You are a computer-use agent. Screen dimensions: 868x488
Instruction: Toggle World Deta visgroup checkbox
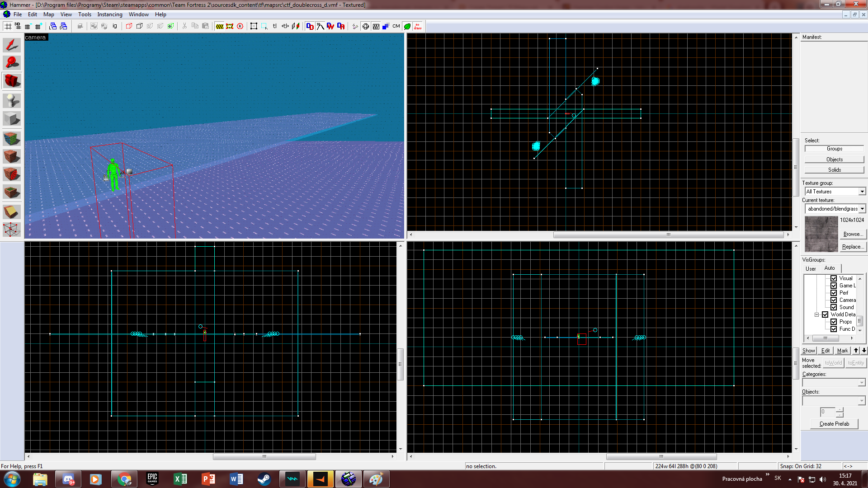point(825,314)
